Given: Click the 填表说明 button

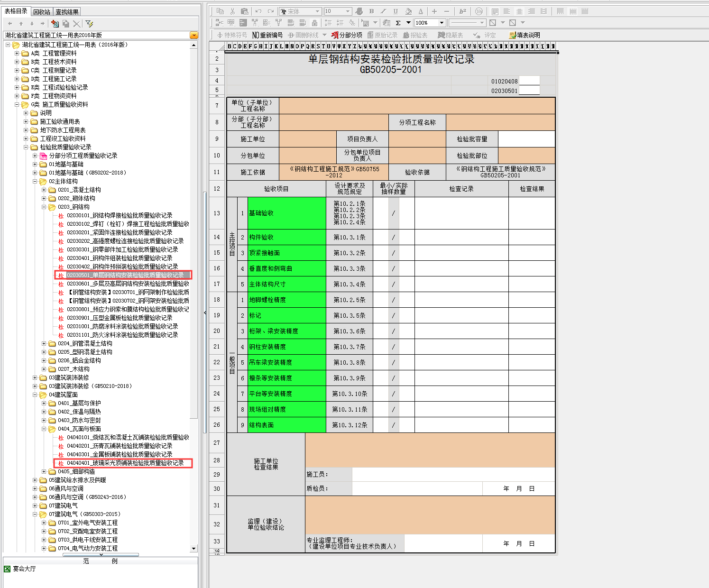Looking at the screenshot, I should [525, 35].
